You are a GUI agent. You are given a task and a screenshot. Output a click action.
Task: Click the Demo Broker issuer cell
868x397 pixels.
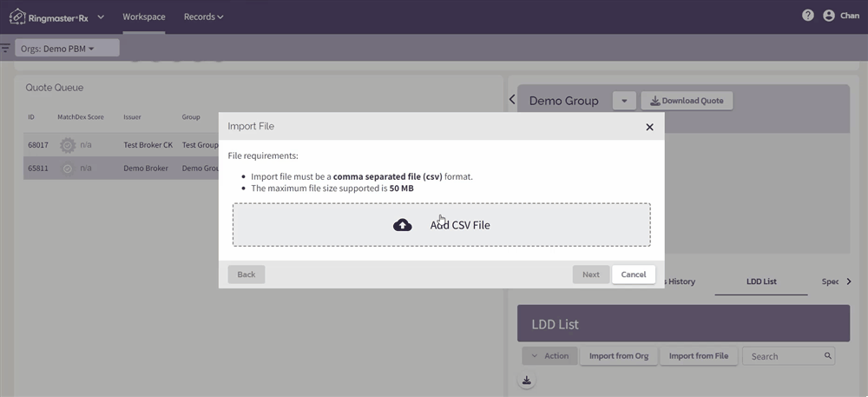(146, 169)
